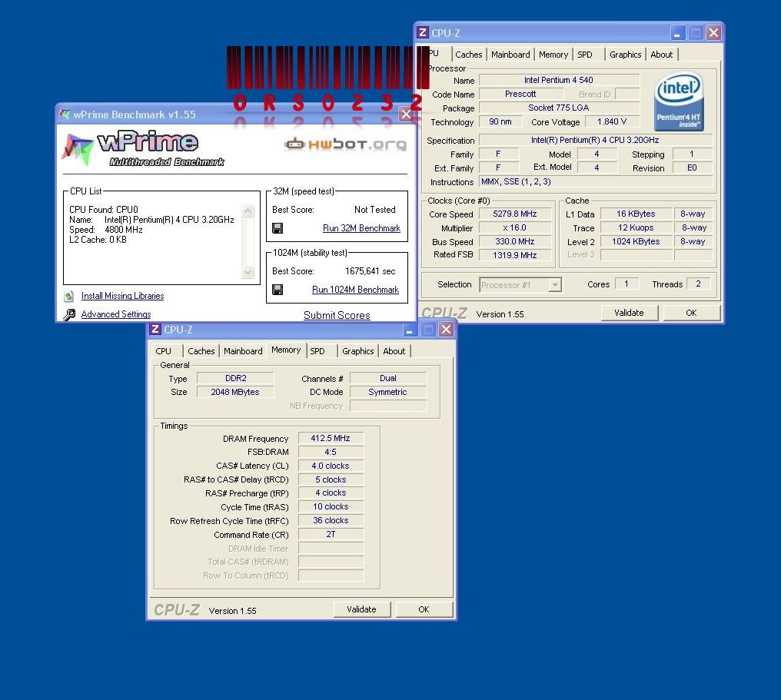Click the CPU-Z title icon in Memory window
781x700 pixels.
155,329
